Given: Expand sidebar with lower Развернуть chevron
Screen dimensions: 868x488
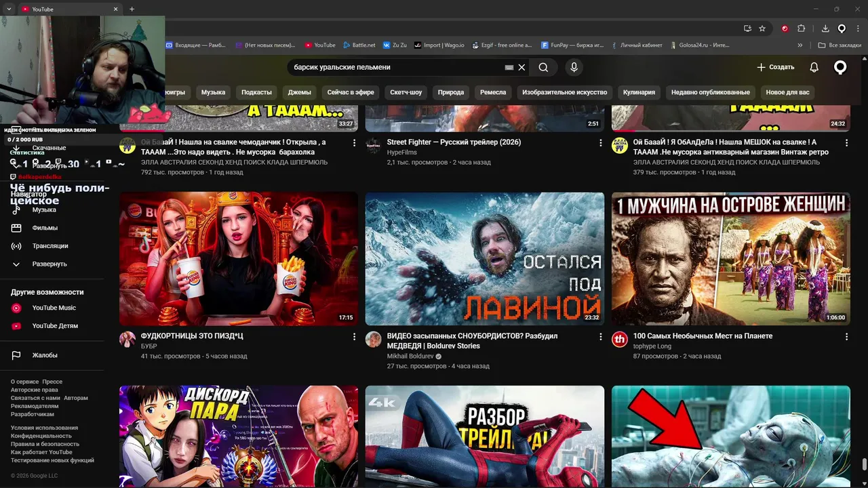Looking at the screenshot, I should (x=50, y=264).
